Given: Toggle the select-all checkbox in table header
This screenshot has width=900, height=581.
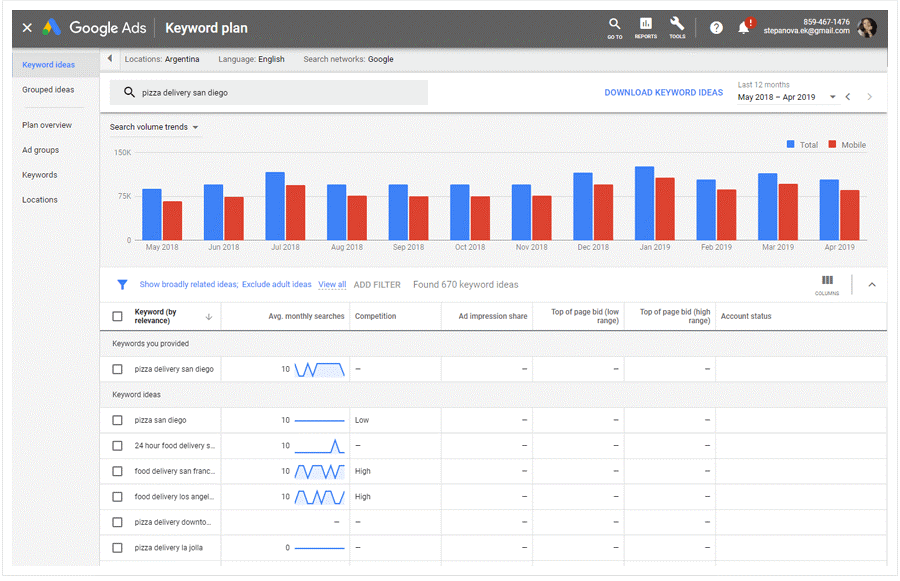Looking at the screenshot, I should tap(118, 317).
